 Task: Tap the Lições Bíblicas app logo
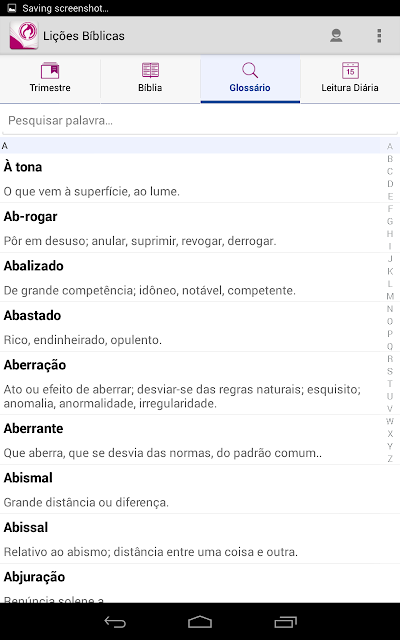click(24, 36)
